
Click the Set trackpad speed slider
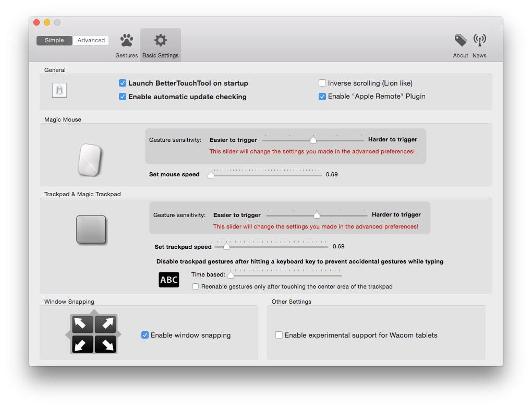click(271, 246)
